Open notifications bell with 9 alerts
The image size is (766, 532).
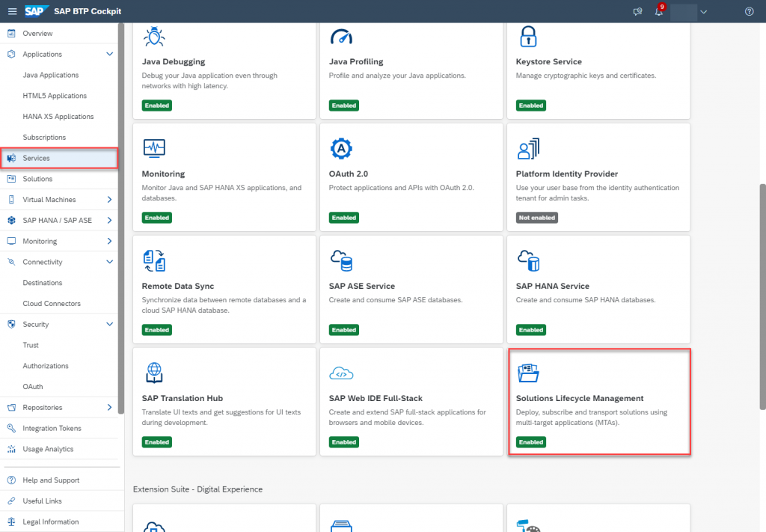pos(659,10)
